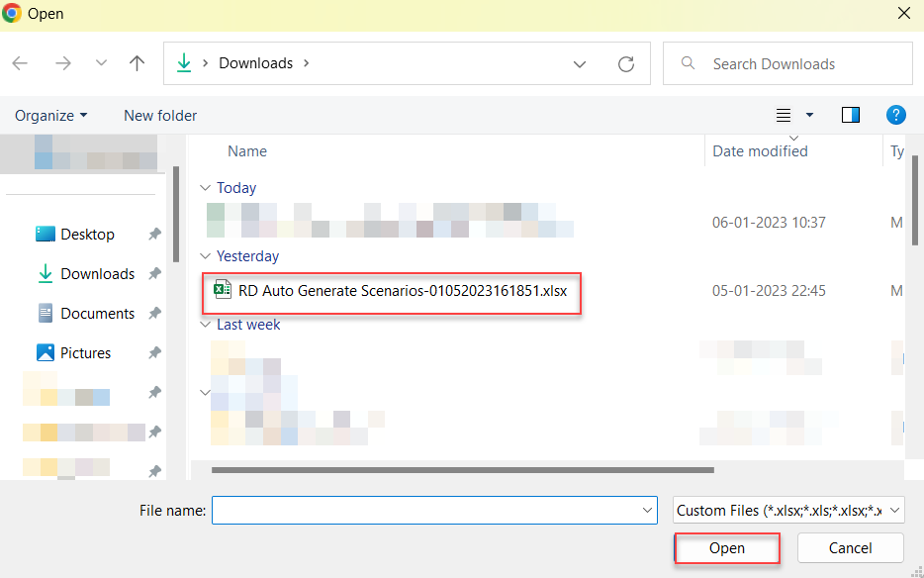Unpin Documents from Quick access
The width and height of the screenshot is (924, 578).
[x=154, y=313]
